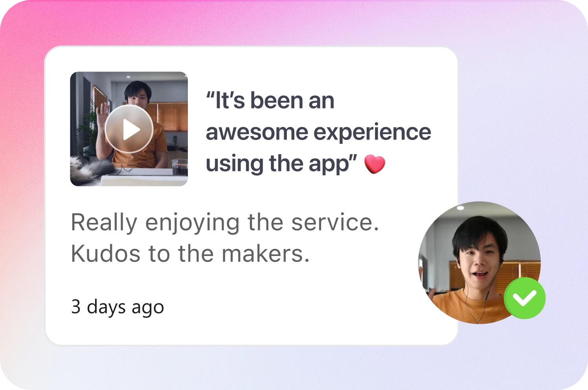Click the "3 days ago" timestamp
Image resolution: width=588 pixels, height=390 pixels.
pos(118,307)
